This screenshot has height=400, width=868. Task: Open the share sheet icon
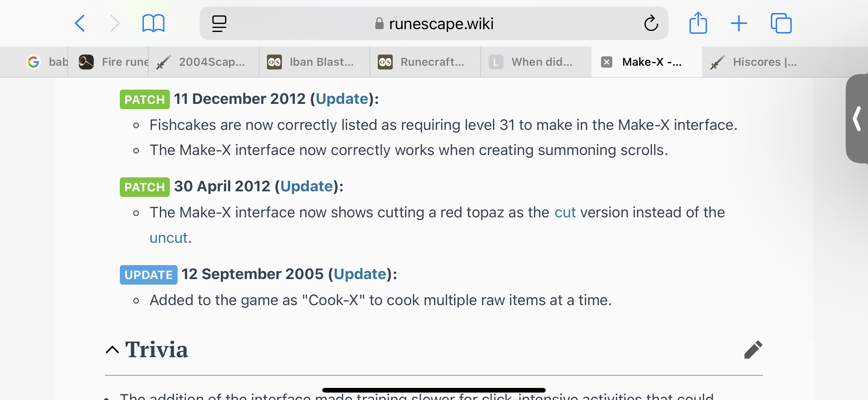coord(698,23)
